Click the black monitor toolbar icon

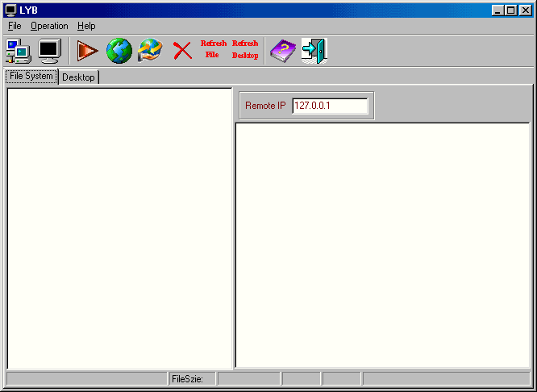(50, 51)
